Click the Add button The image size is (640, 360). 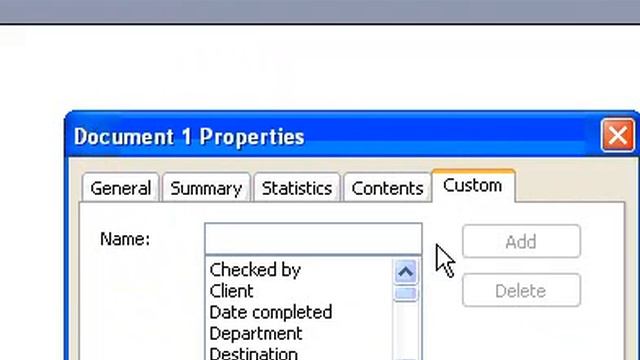point(521,242)
